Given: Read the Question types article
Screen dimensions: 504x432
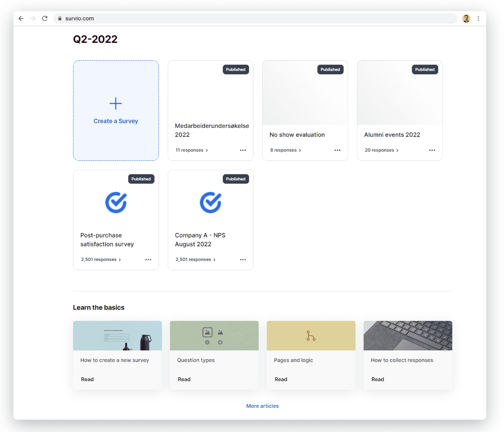Looking at the screenshot, I should (x=184, y=379).
